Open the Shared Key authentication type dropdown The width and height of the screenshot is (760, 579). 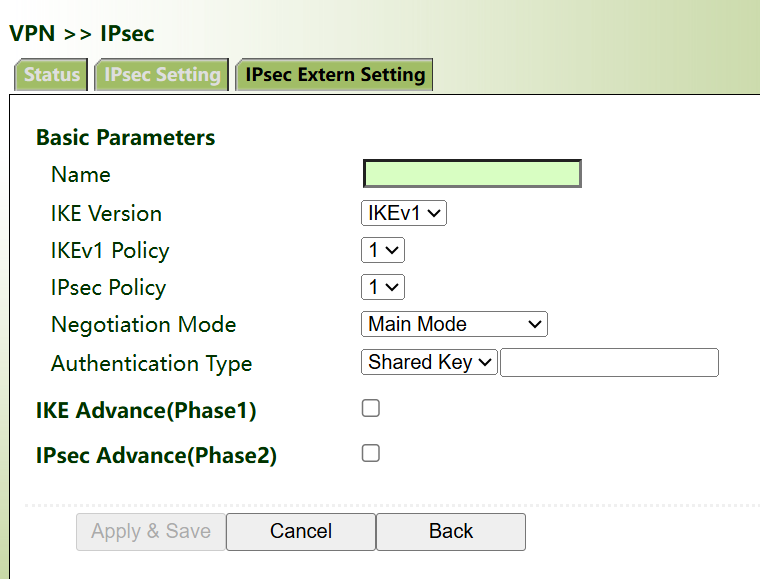point(429,362)
